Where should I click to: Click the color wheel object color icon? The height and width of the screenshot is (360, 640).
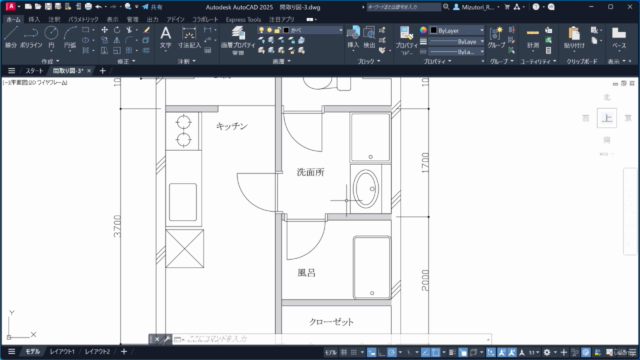(423, 30)
